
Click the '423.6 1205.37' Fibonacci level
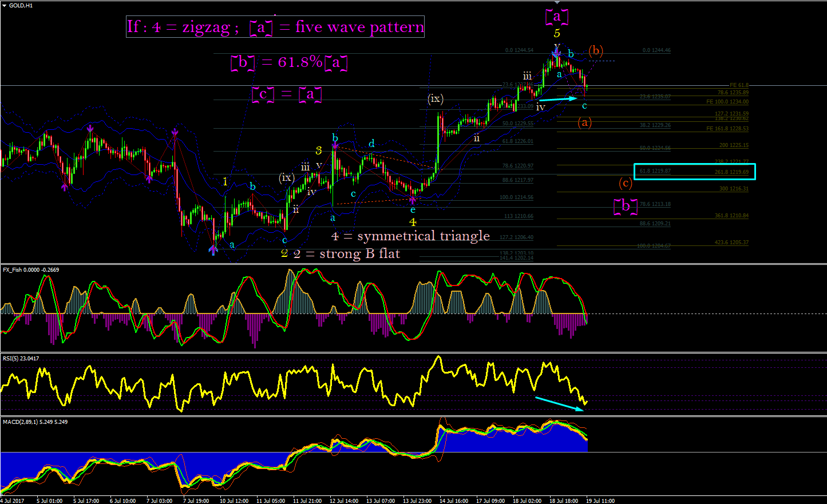[731, 243]
